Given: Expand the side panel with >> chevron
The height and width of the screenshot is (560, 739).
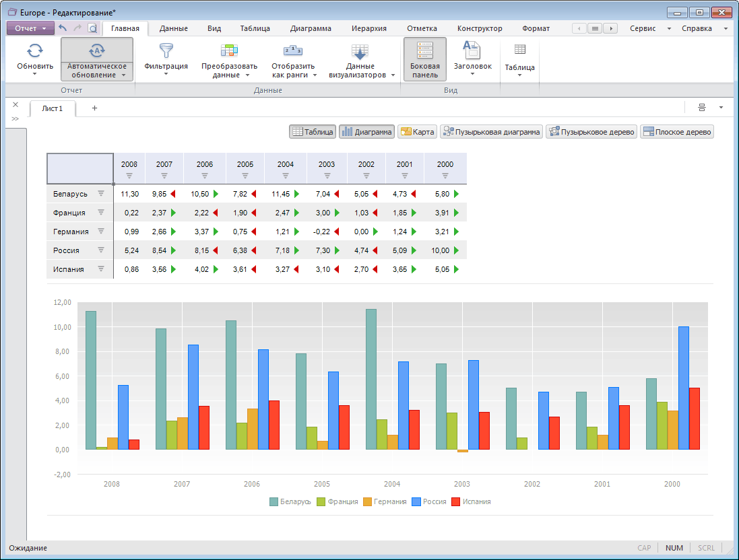Looking at the screenshot, I should [15, 118].
